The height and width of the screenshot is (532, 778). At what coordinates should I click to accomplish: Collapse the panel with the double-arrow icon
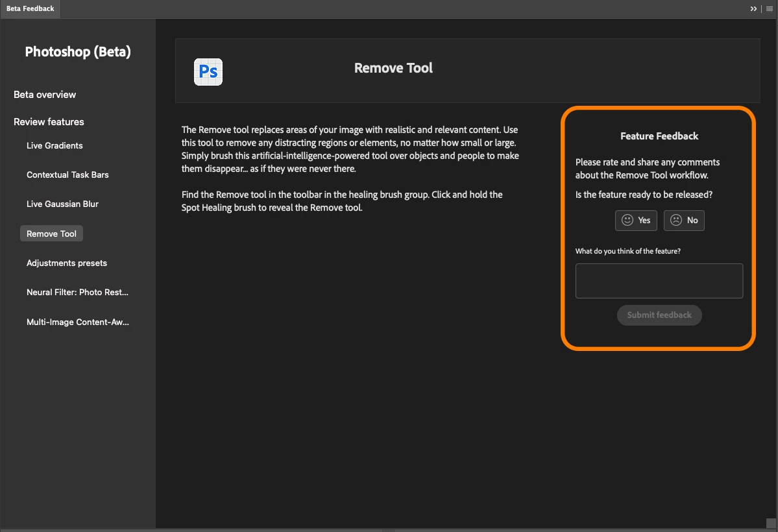(753, 9)
